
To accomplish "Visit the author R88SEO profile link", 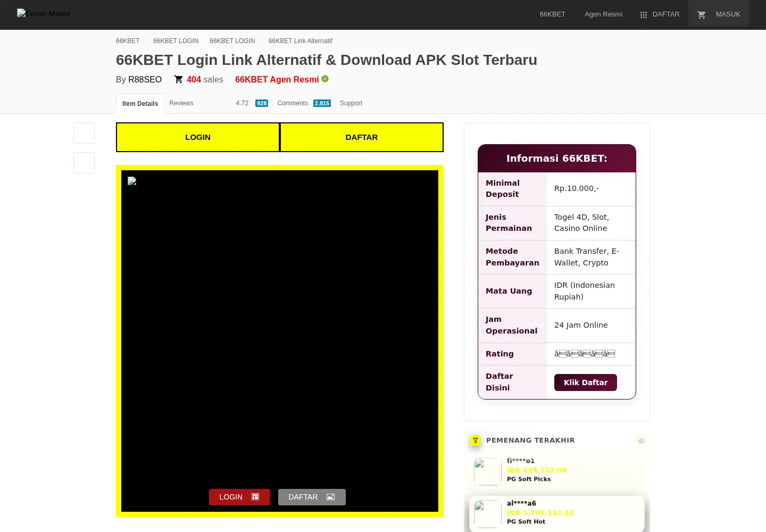I will (145, 79).
